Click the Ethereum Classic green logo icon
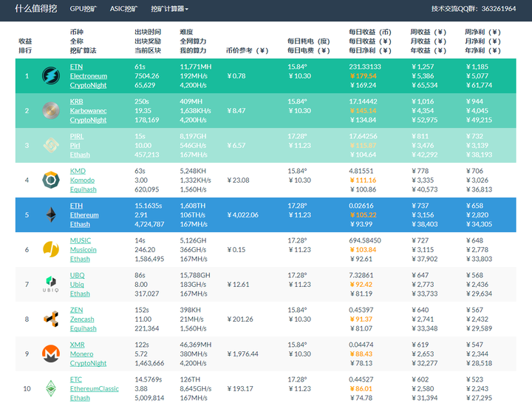This screenshot has width=532, height=406. [x=51, y=389]
